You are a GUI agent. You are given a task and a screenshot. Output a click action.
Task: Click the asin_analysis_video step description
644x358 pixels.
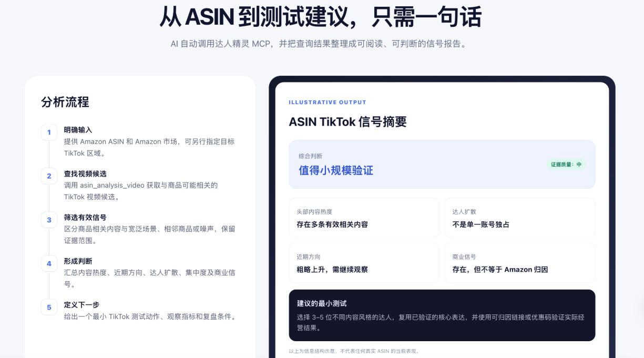[x=141, y=191]
